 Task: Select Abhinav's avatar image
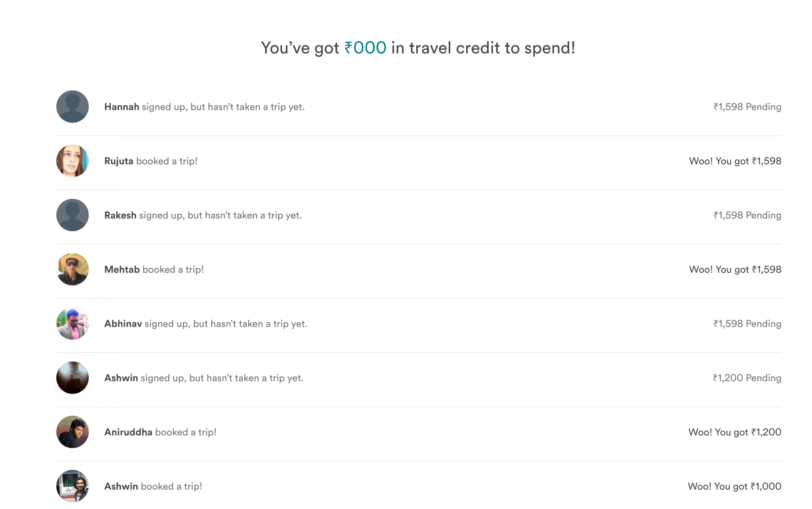click(x=72, y=324)
